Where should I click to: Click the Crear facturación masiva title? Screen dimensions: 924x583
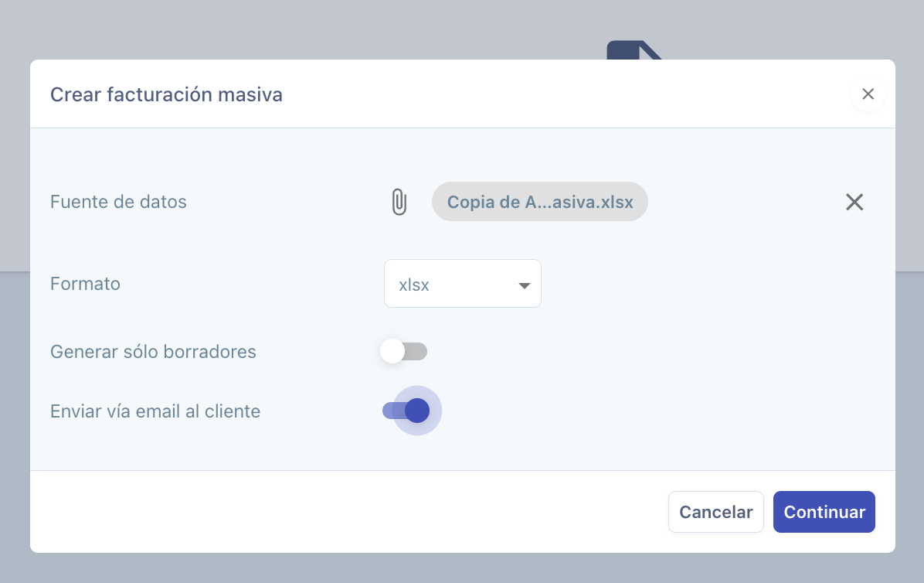click(x=166, y=94)
